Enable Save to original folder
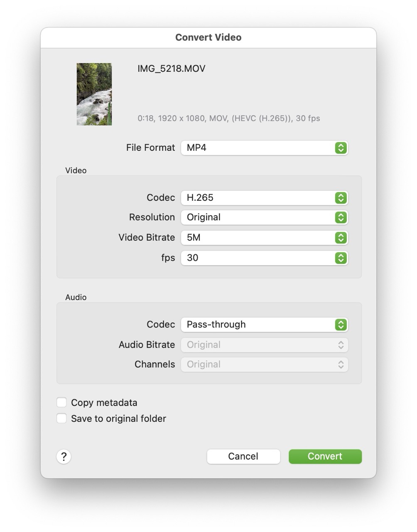 click(x=61, y=418)
